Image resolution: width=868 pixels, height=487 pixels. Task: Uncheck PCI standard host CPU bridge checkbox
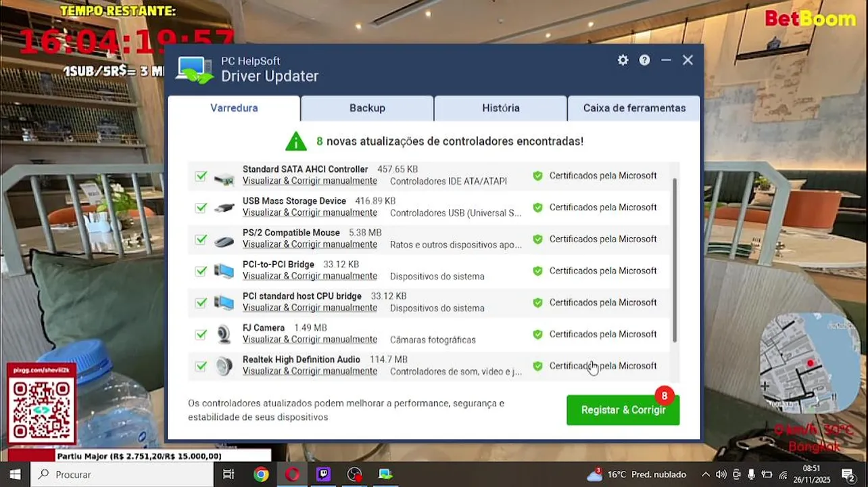pos(201,303)
